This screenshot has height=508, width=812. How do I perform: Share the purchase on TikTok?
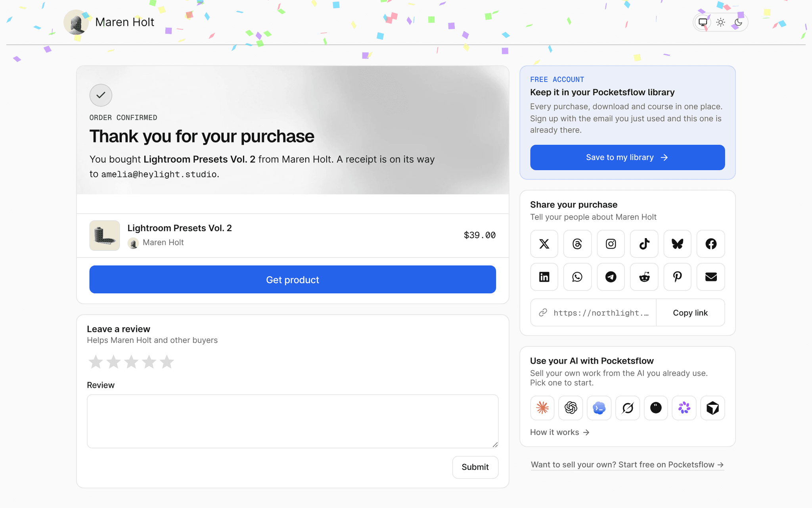point(644,244)
